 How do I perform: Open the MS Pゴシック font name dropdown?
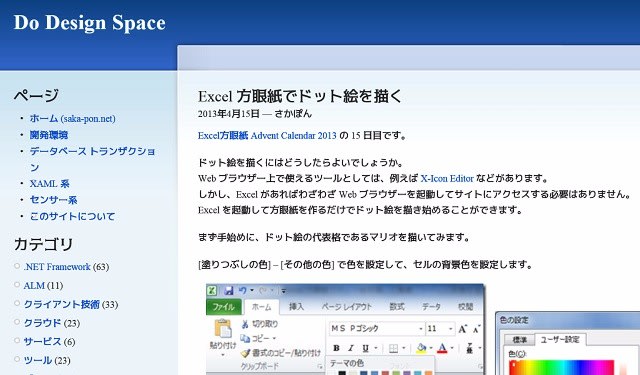[420, 328]
